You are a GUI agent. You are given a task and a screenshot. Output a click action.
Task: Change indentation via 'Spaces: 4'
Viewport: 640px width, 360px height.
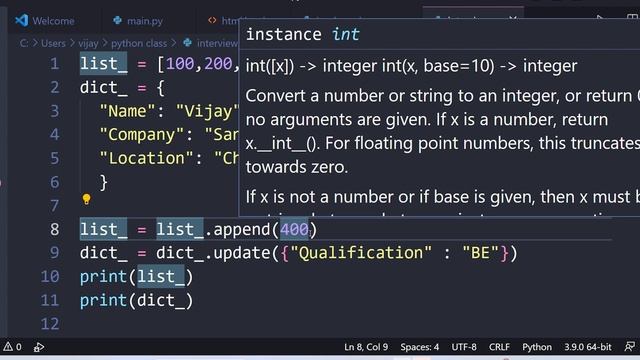[x=419, y=347]
